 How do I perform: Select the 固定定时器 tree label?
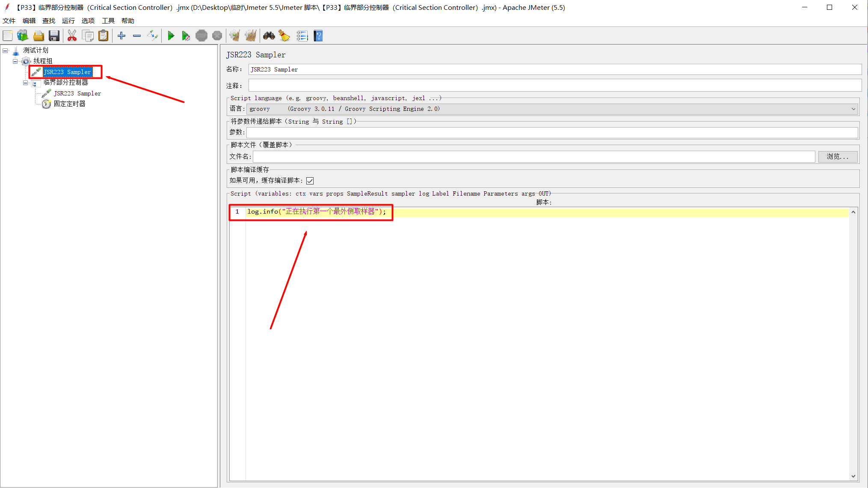[70, 104]
